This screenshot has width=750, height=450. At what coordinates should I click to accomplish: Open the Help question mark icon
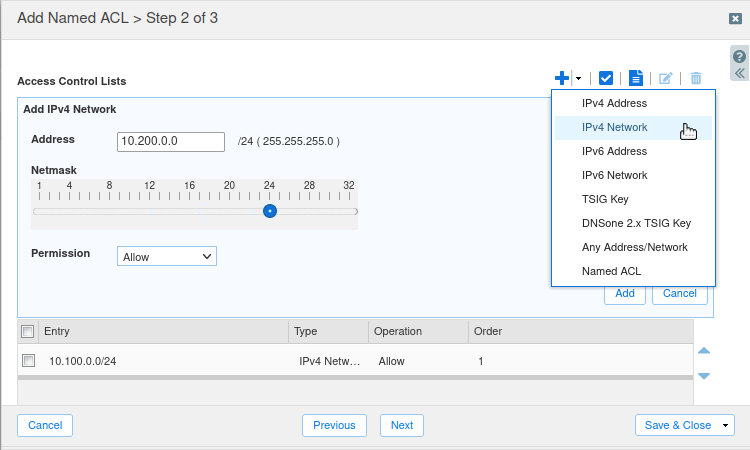[x=740, y=57]
